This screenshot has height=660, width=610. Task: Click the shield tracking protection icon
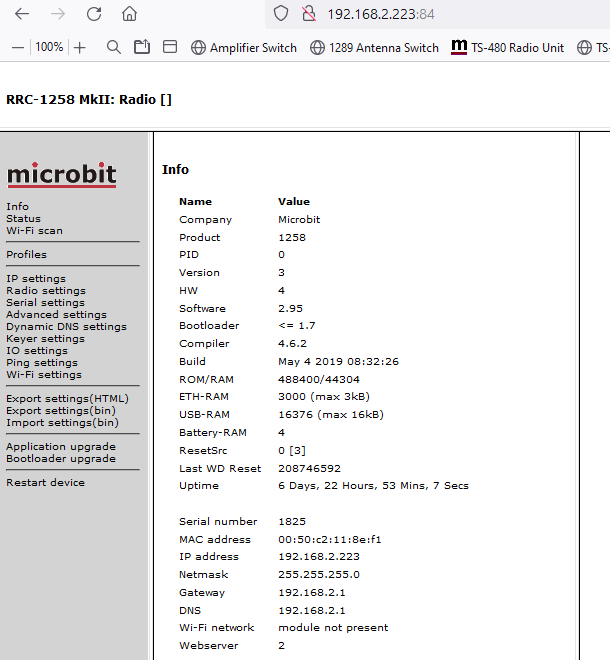click(x=281, y=14)
